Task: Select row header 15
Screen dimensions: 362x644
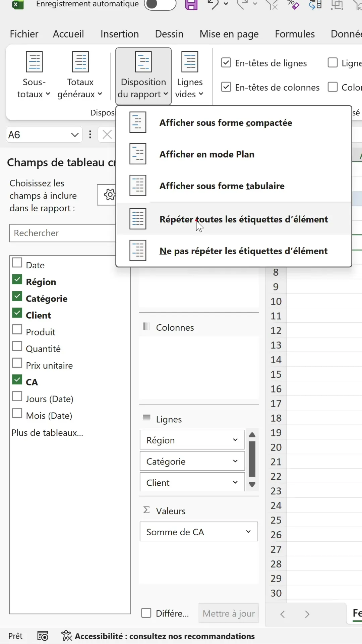Action: (276, 374)
